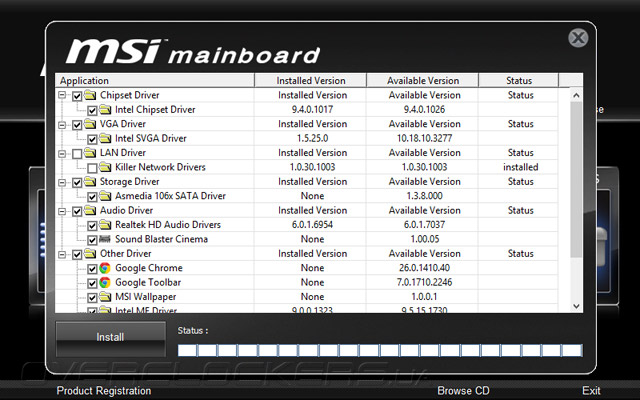Click the Application column header
Viewport: 640px width, 400px height.
tap(155, 80)
